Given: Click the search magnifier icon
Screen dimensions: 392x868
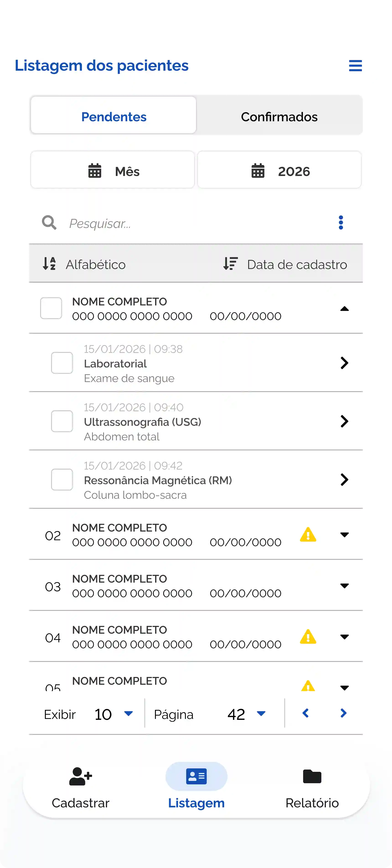Looking at the screenshot, I should click(x=49, y=223).
